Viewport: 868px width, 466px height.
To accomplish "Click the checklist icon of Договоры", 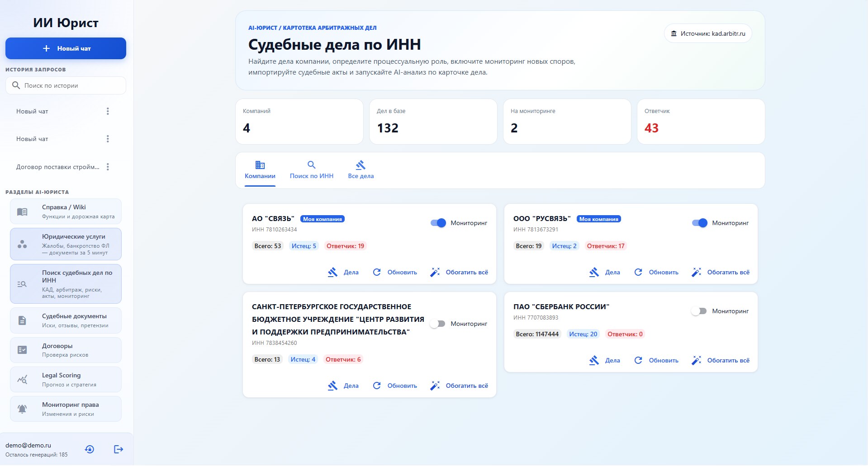I will click(22, 350).
